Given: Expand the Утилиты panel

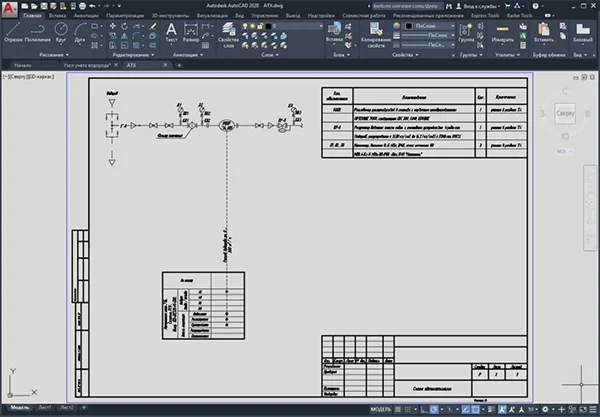Looking at the screenshot, I should [507, 55].
